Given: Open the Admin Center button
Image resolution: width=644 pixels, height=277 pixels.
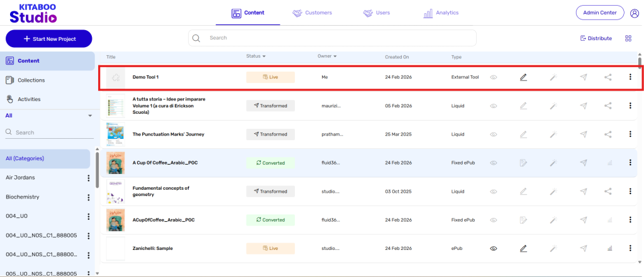Looking at the screenshot, I should click(599, 13).
